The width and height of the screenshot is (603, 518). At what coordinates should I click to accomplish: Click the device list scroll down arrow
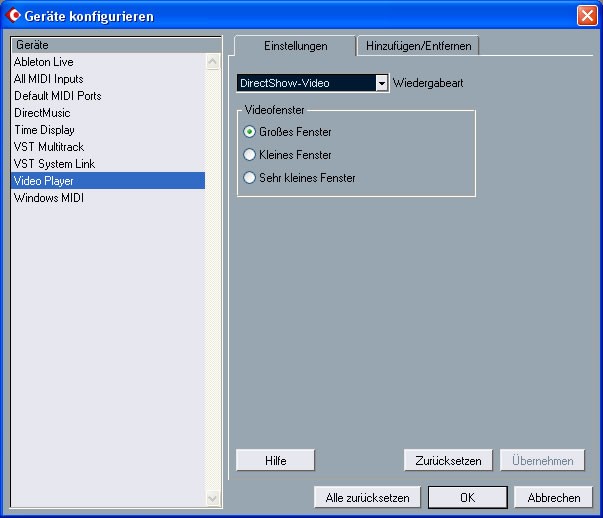[x=213, y=499]
